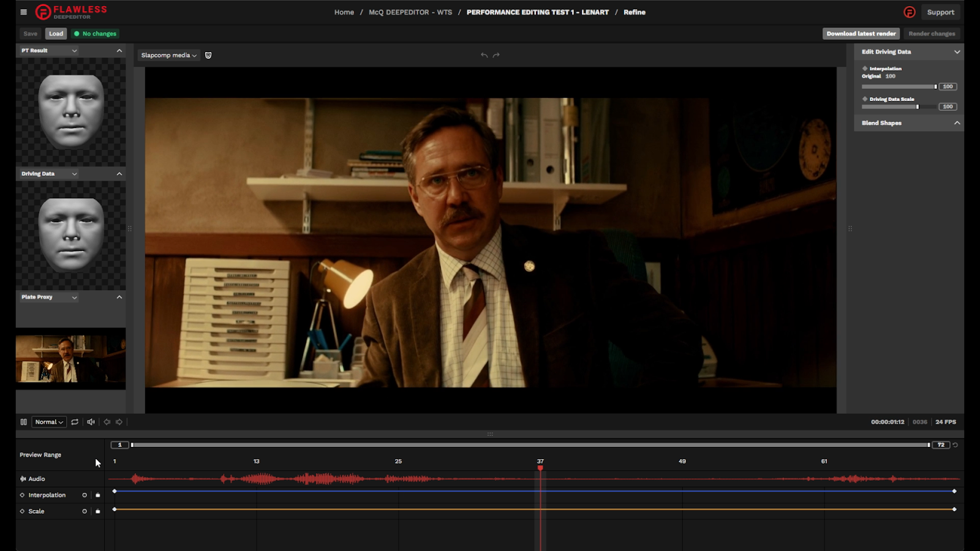Step to the next keyframe
This screenshot has height=551, width=980.
pyautogui.click(x=119, y=422)
